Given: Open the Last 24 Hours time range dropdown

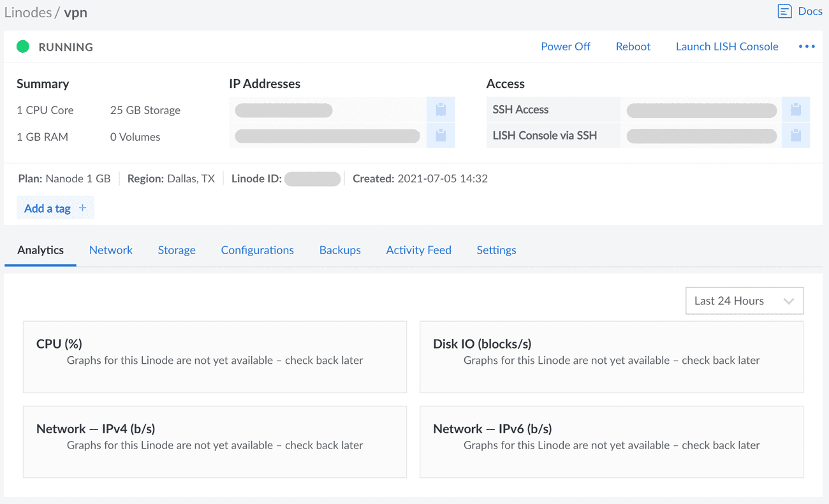Looking at the screenshot, I should (x=744, y=300).
